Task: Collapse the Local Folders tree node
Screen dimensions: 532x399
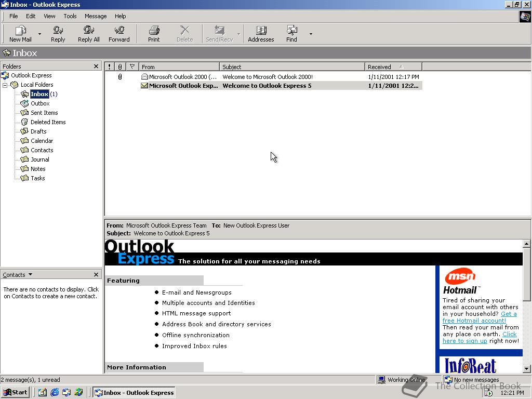Action: coord(5,85)
